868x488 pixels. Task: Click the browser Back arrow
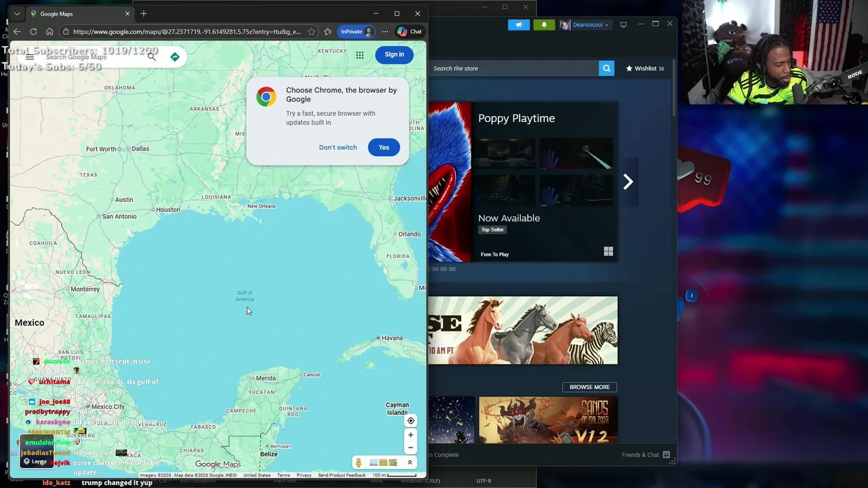click(x=17, y=31)
